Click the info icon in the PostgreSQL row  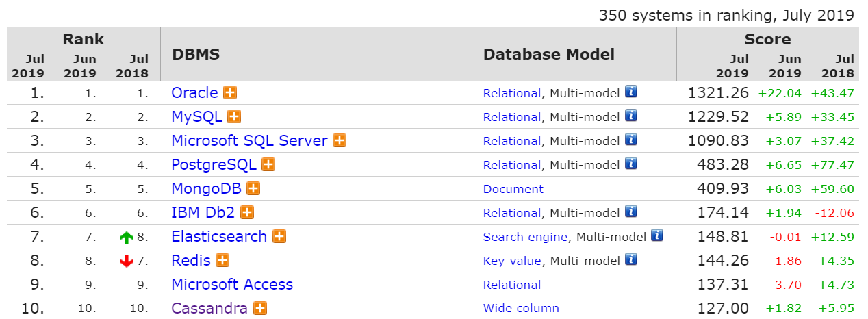pyautogui.click(x=631, y=164)
